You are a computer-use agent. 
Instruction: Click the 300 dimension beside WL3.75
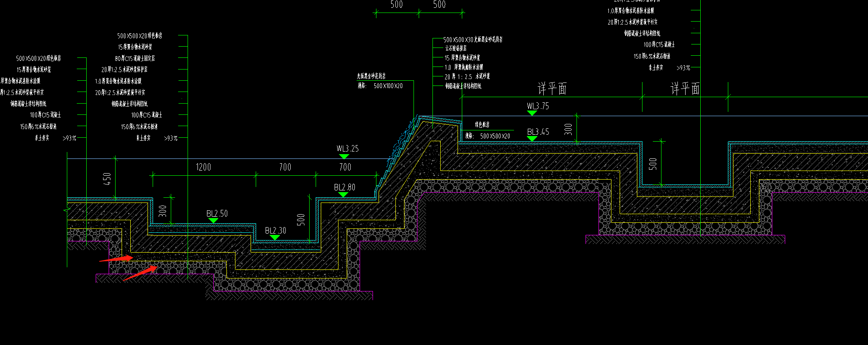568,129
